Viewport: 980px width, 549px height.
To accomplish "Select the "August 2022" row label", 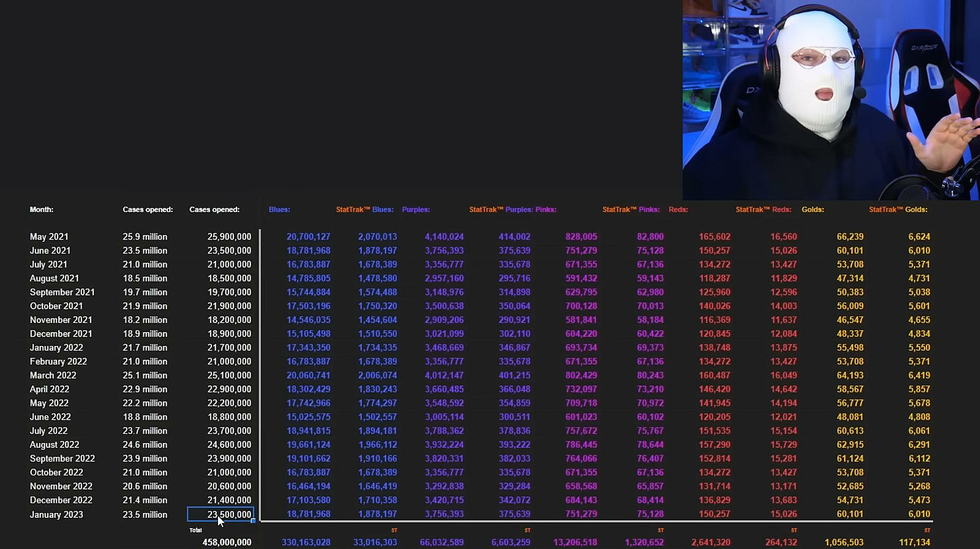I will tap(55, 445).
